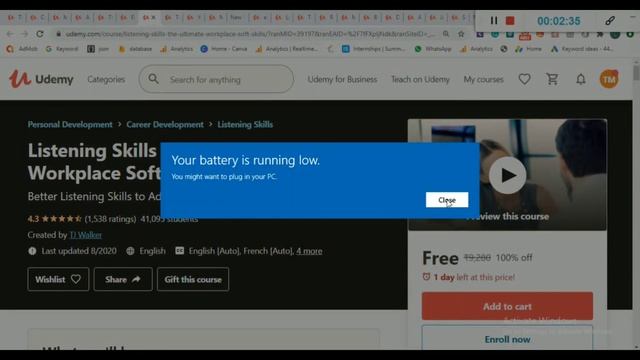This screenshot has height=360, width=640.
Task: Bookmark this page with the star icon
Action: pos(461,34)
